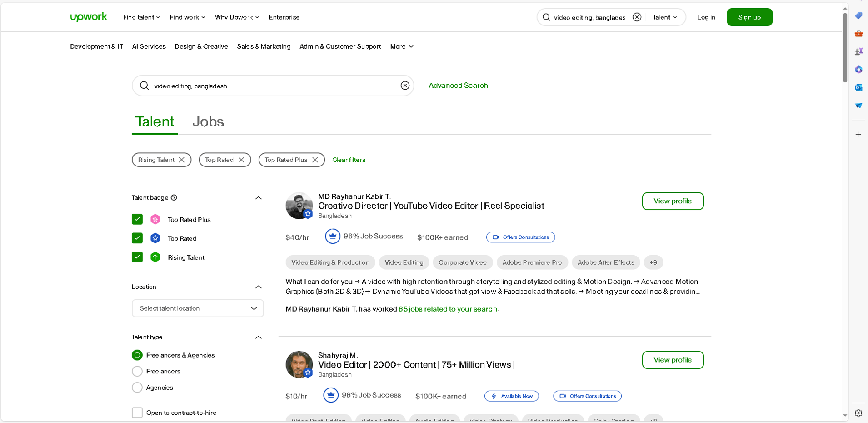Image resolution: width=868 pixels, height=423 pixels.
Task: Click the sidebar plus add icon
Action: [x=858, y=135]
